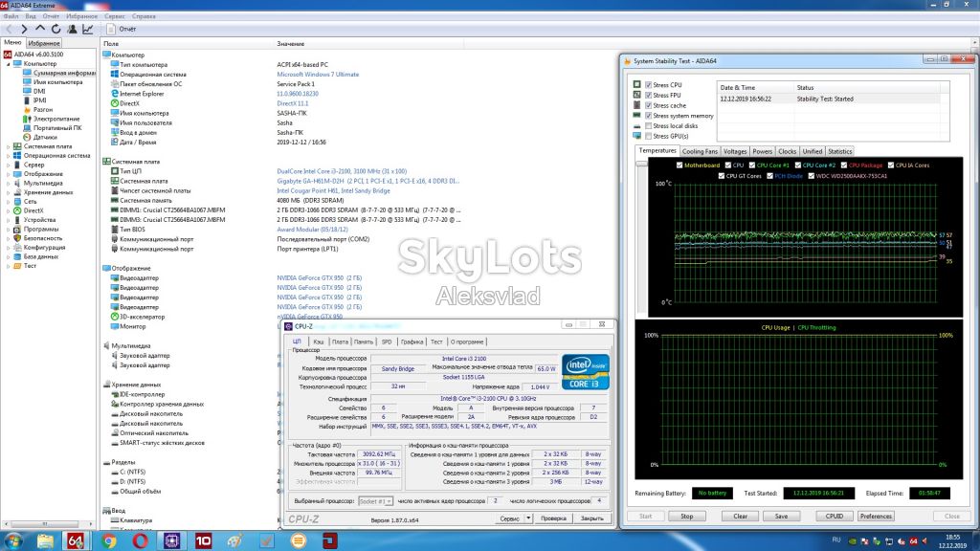Toggle CPU Package temperature checkbox

click(x=844, y=165)
